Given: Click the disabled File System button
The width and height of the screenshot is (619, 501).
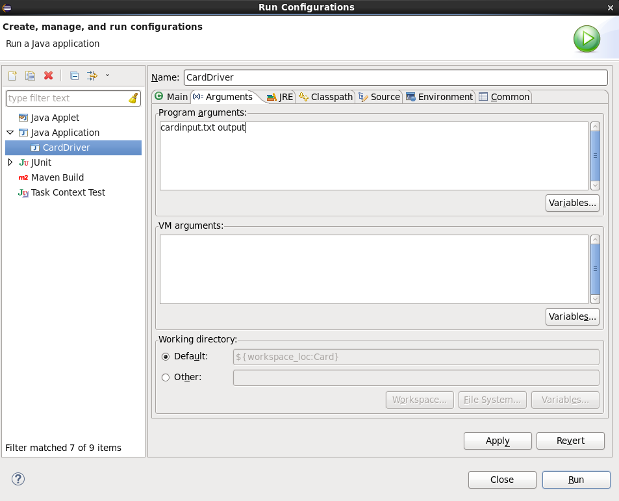Looking at the screenshot, I should point(492,400).
